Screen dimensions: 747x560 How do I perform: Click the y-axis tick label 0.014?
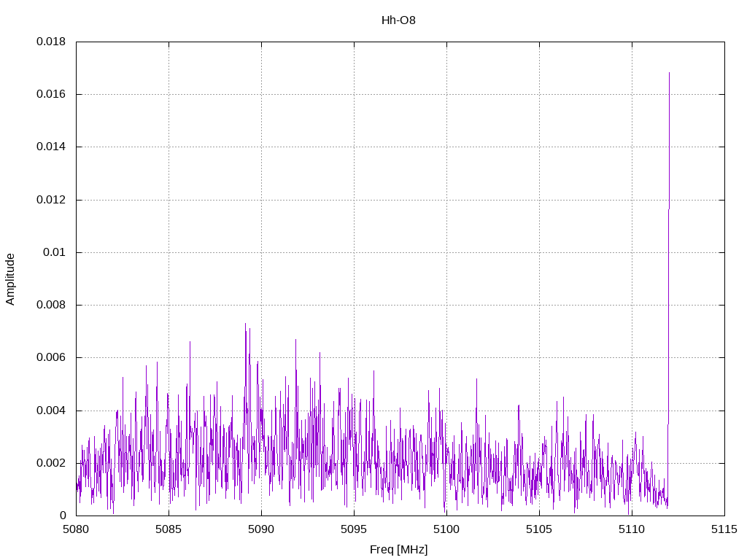(51, 147)
